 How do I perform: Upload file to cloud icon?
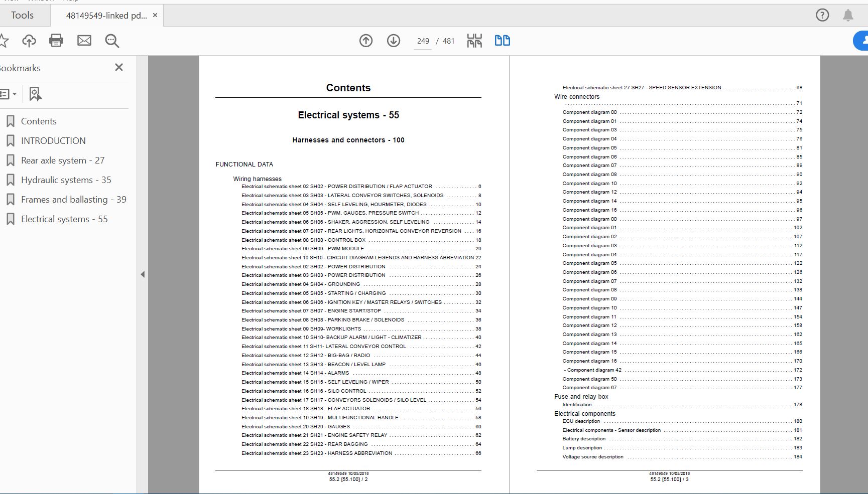click(x=29, y=41)
